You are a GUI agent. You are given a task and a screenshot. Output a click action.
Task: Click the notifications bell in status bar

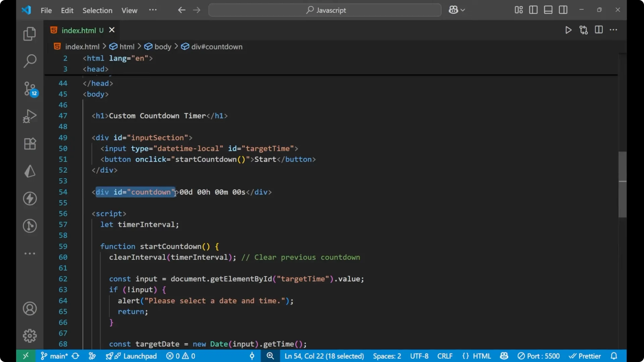614,356
